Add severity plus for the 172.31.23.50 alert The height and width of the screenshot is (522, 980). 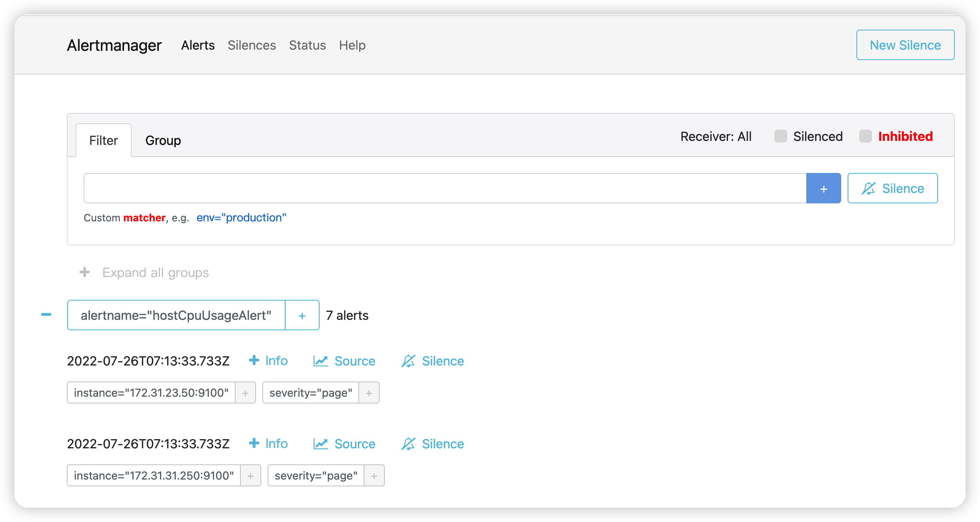369,393
